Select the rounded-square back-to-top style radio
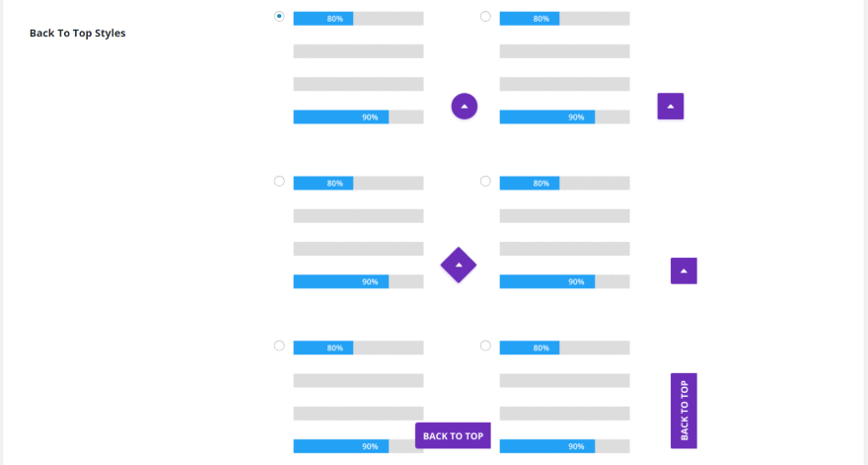This screenshot has width=868, height=465. click(x=485, y=17)
